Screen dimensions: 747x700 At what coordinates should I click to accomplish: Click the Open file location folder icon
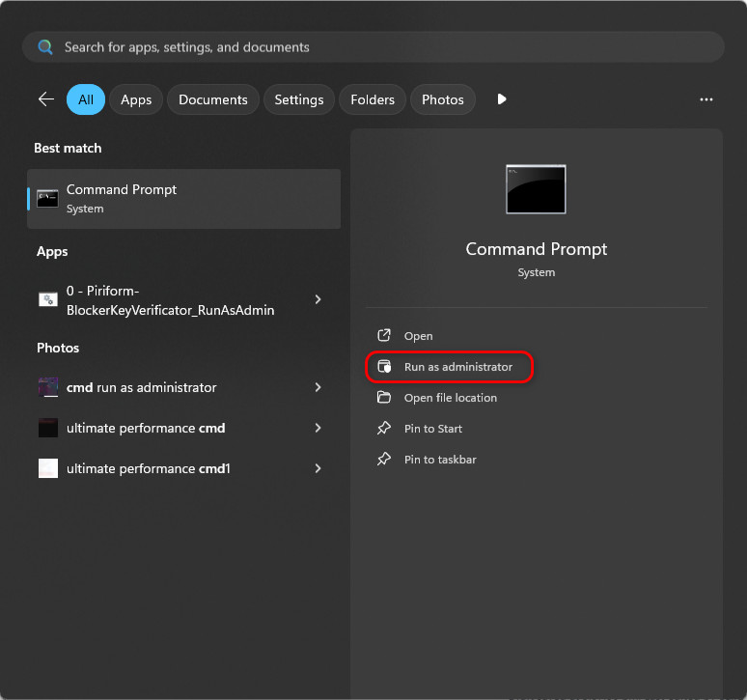[384, 398]
